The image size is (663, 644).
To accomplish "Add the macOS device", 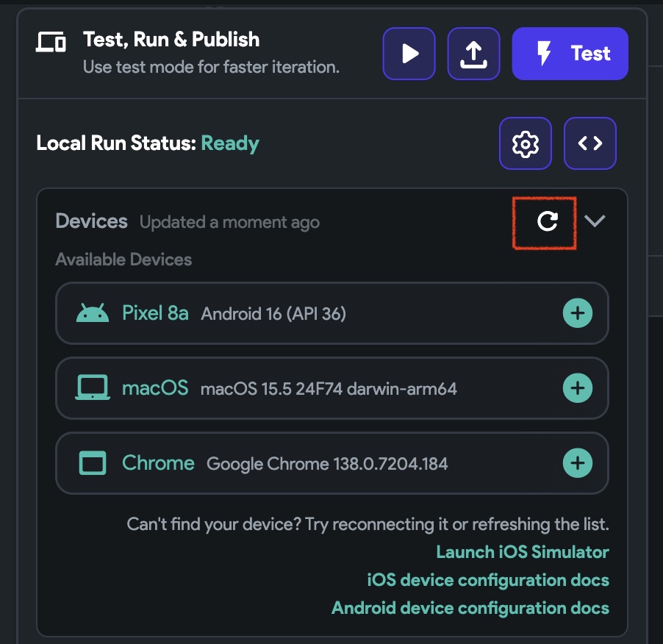I will (578, 388).
